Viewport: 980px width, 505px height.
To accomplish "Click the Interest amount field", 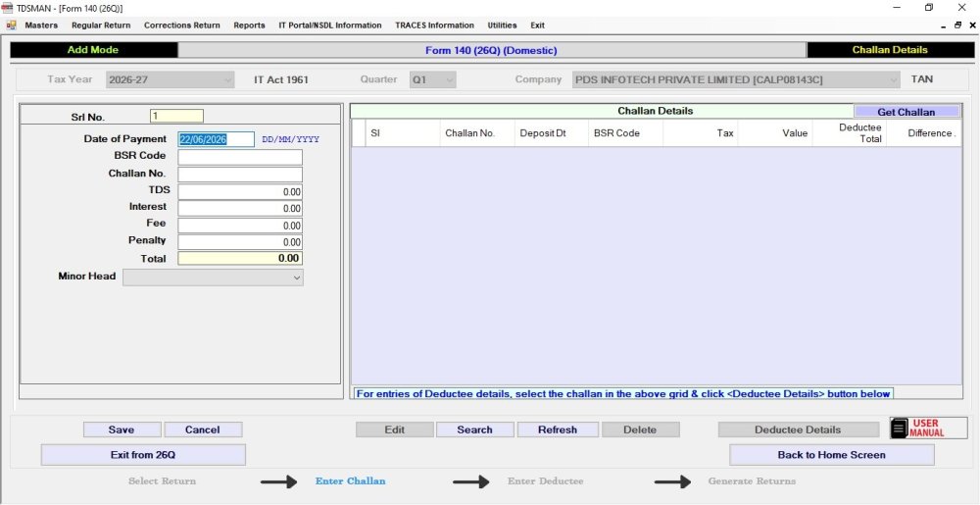I will (x=240, y=208).
